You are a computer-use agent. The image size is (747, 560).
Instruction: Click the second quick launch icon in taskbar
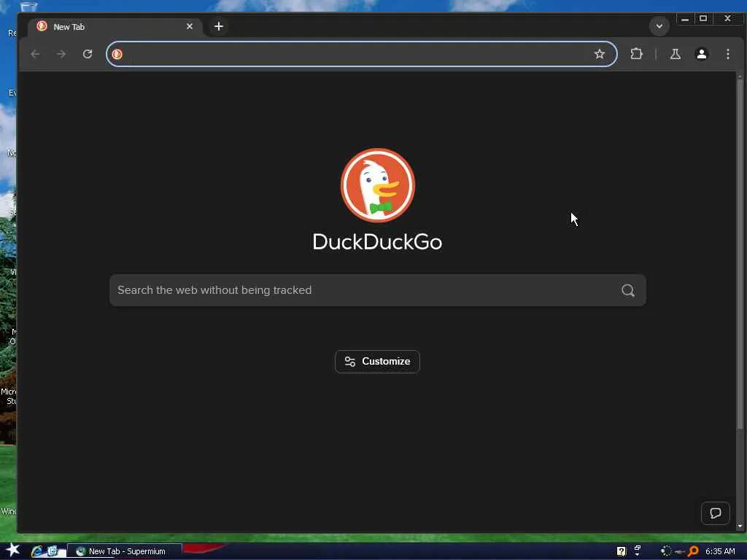(53, 551)
